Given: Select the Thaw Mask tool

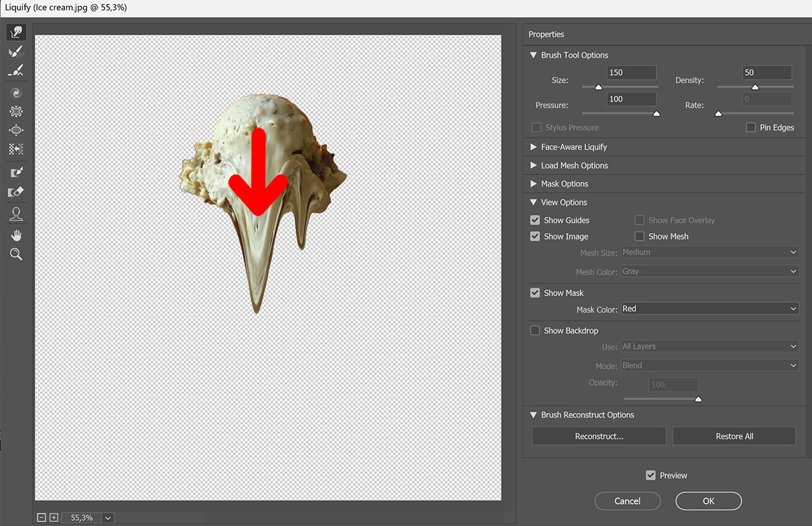Looking at the screenshot, I should point(16,191).
